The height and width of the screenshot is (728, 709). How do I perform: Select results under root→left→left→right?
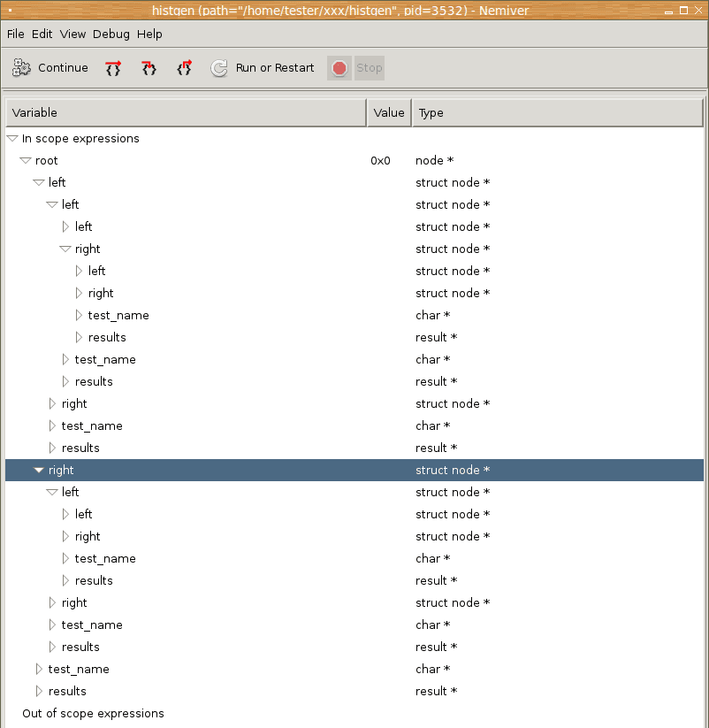coord(107,338)
